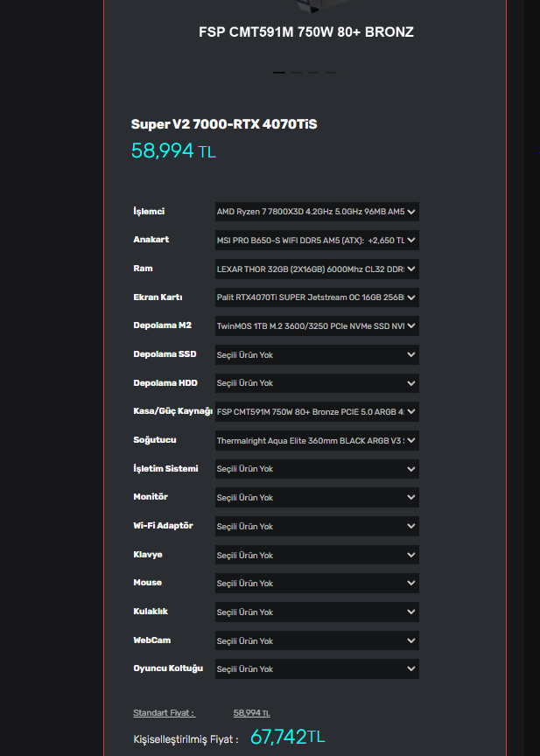Click the Kişiselleştirilmiş Fiyat label
Screen dimensions: 540x756
pos(186,739)
